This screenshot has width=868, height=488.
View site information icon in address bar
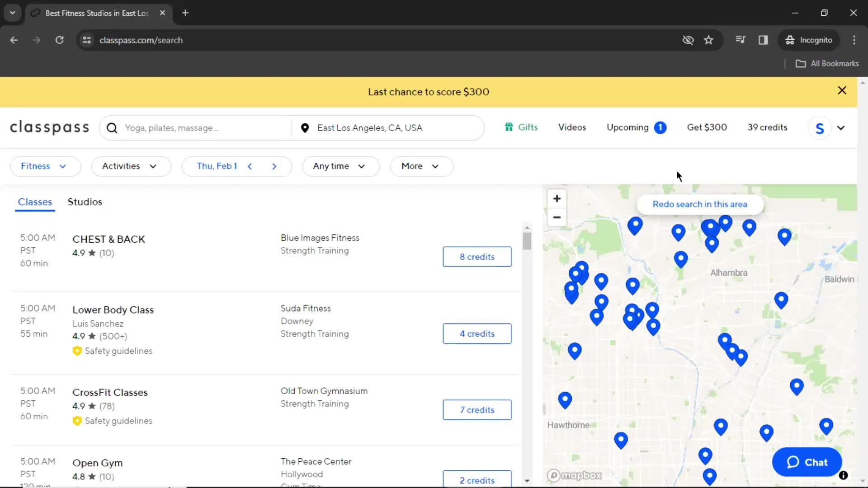point(87,40)
